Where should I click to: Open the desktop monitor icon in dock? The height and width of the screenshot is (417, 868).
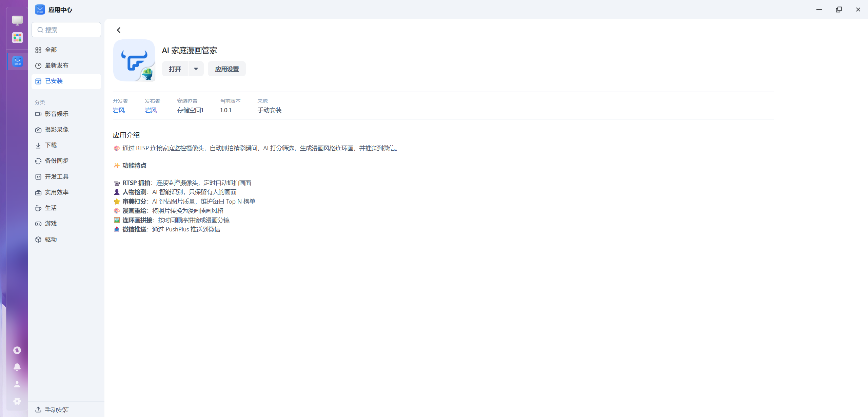click(17, 20)
